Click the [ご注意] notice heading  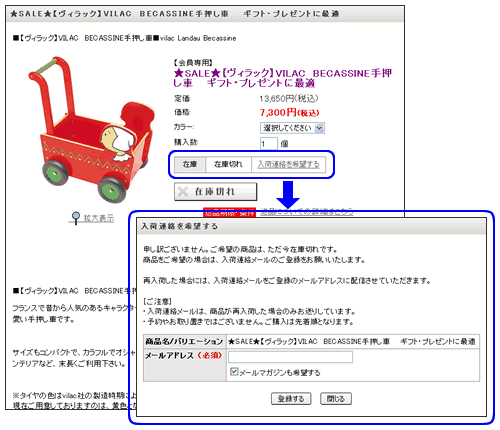tap(157, 302)
